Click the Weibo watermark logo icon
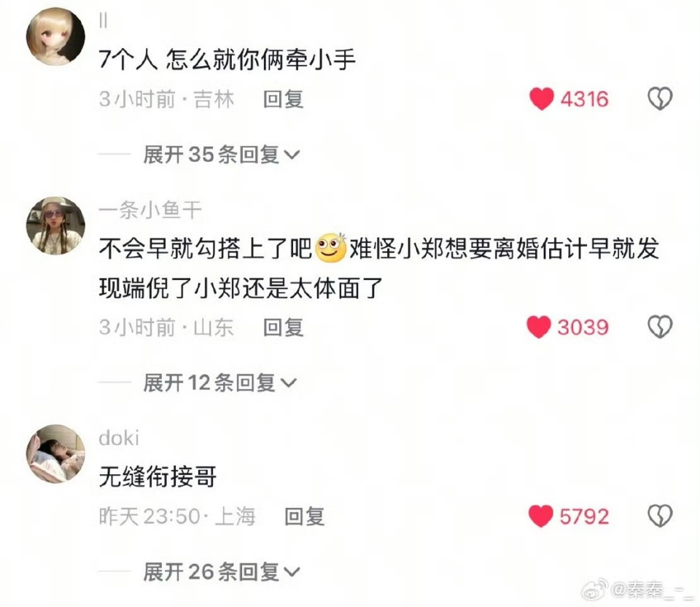700x607 pixels. [x=595, y=589]
